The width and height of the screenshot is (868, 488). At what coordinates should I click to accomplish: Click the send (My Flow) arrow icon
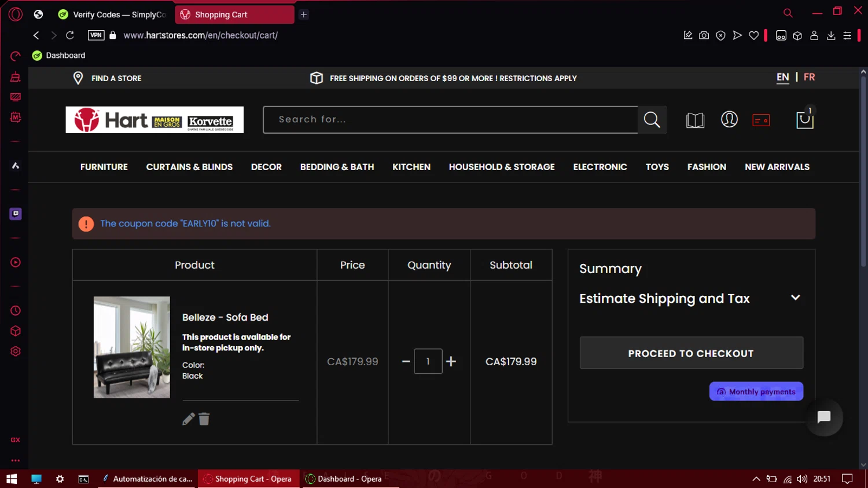pyautogui.click(x=737, y=35)
